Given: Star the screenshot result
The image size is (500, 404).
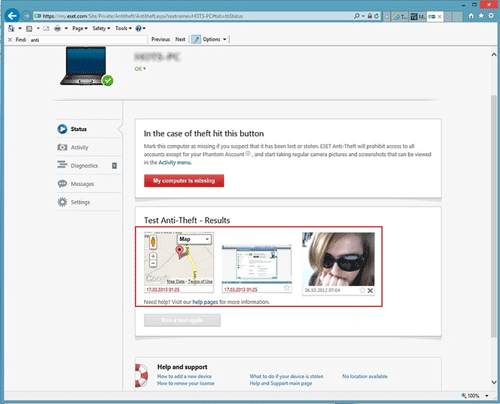Looking at the screenshot, I should click(287, 288).
